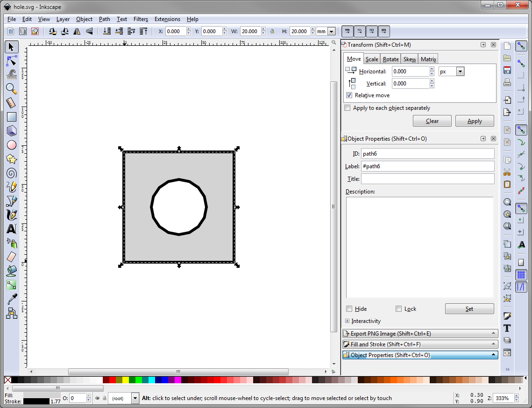Image resolution: width=532 pixels, height=408 pixels.
Task: Select the Node edit tool
Action: (12, 61)
